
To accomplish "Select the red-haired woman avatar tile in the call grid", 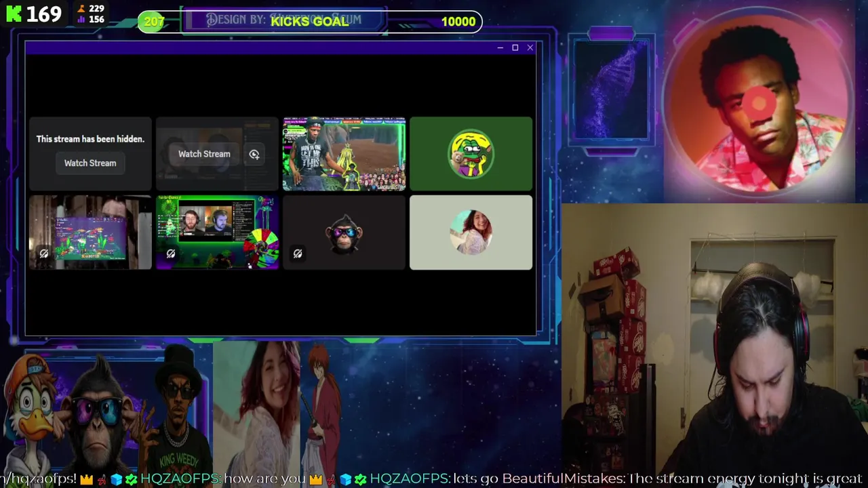I will pos(471,232).
